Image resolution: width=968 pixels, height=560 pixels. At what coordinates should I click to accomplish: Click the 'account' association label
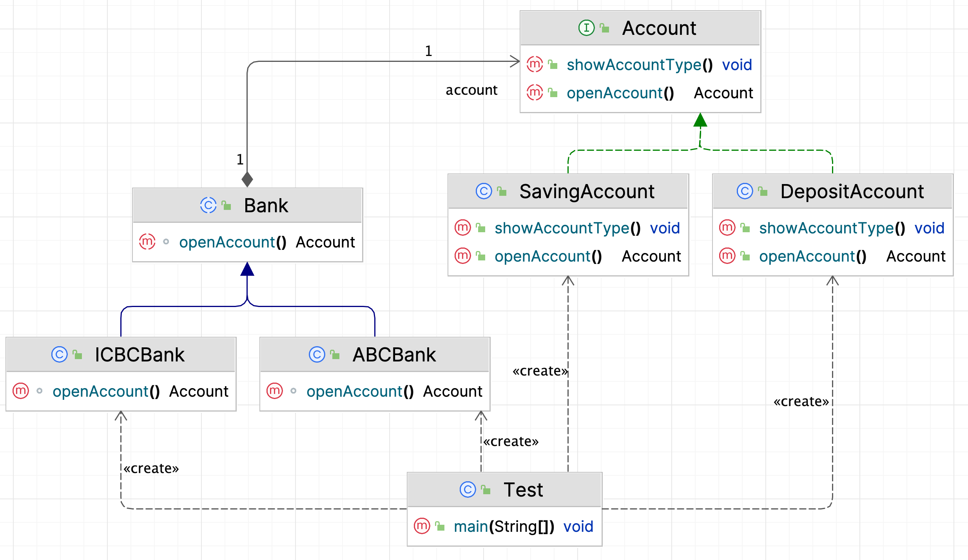tap(471, 90)
